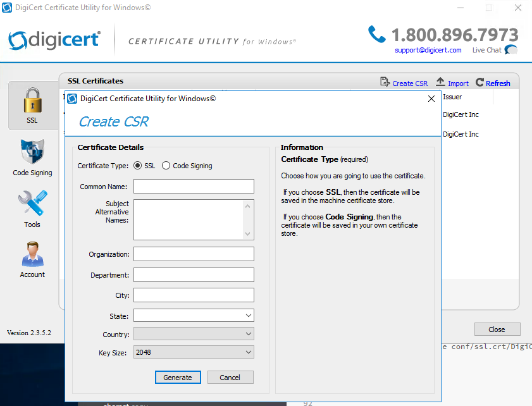The height and width of the screenshot is (406, 532).
Task: Click the Create CSR link text
Action: coord(410,83)
